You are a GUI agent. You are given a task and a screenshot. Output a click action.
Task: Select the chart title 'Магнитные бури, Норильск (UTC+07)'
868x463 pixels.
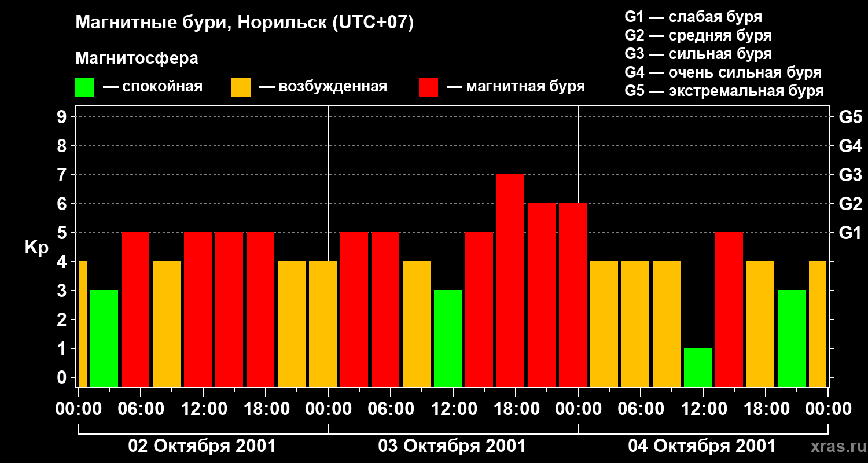pos(245,23)
